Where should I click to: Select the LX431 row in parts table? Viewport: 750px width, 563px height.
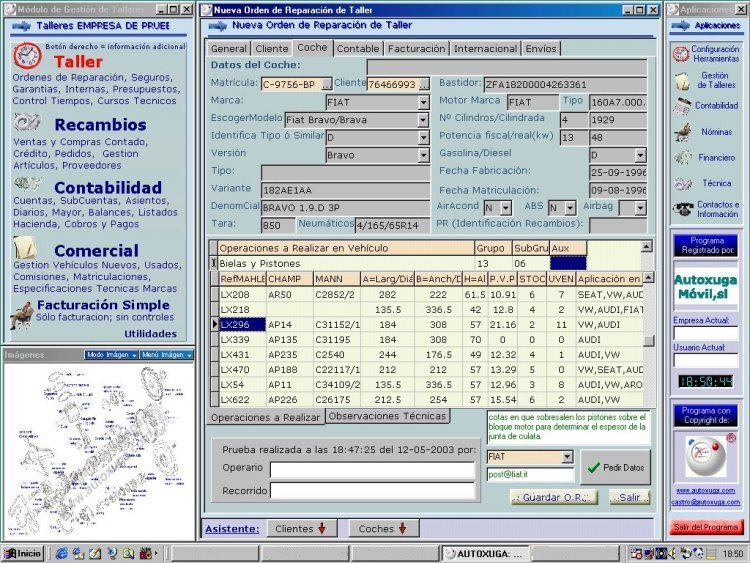pos(430,355)
